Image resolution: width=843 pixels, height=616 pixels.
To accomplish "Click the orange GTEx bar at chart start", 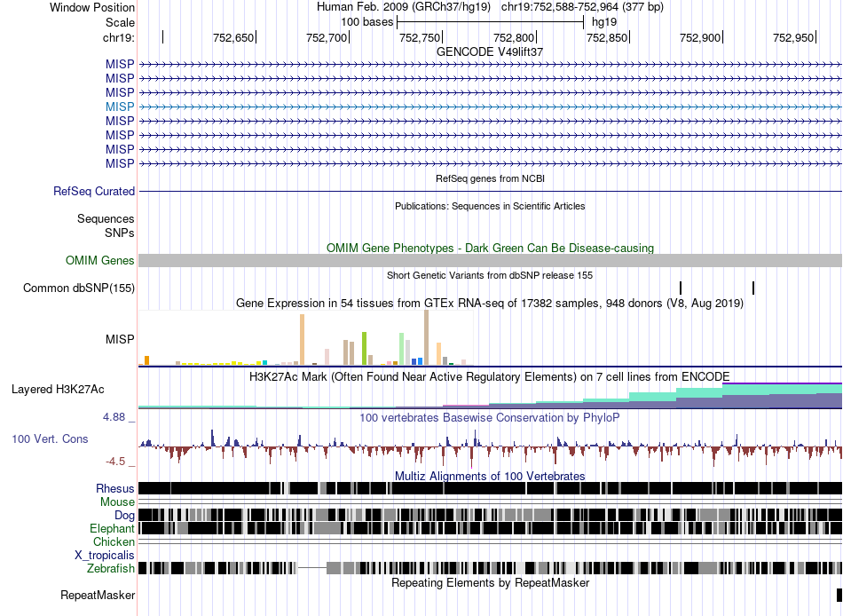I will tap(146, 360).
